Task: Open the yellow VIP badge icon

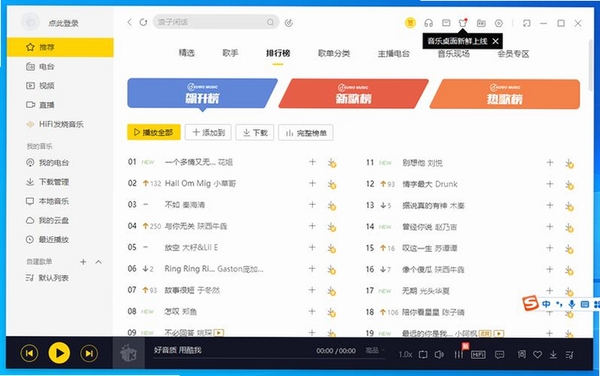Action: point(410,23)
